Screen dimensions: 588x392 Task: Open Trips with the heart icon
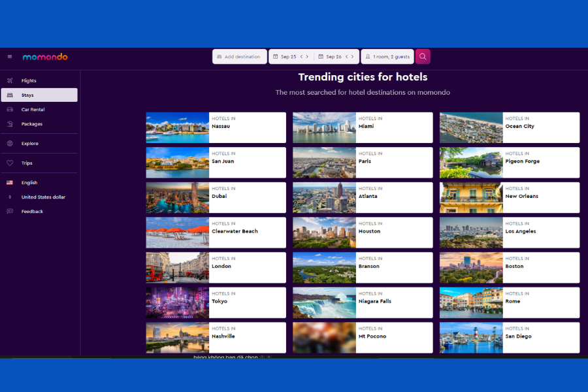tap(27, 163)
